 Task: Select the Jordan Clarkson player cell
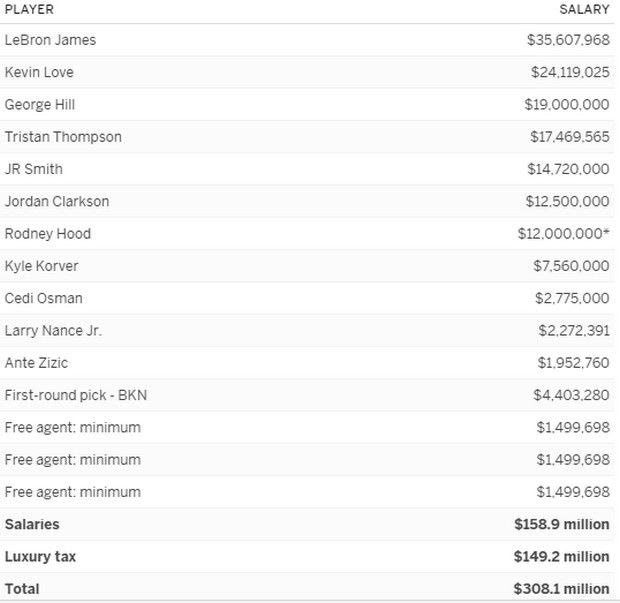(57, 201)
